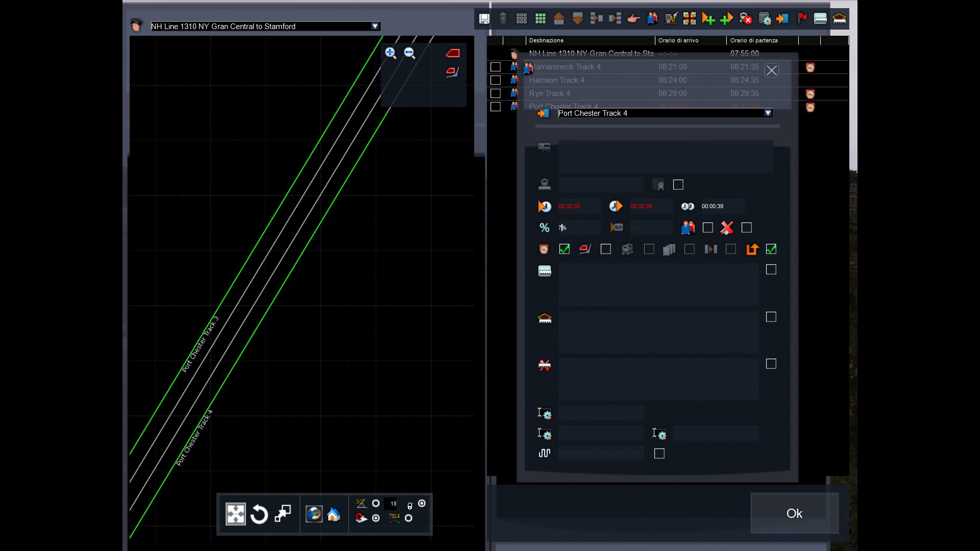Move instruction up with orange arrow

[x=559, y=19]
